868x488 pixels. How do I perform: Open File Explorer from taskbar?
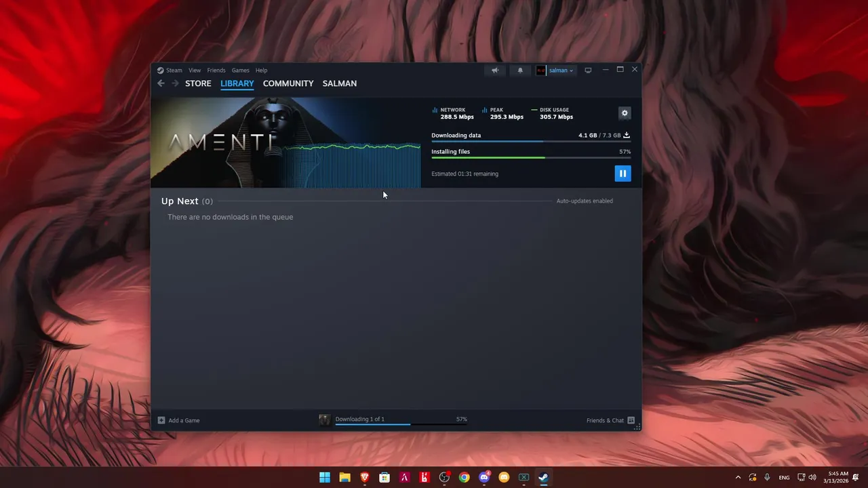[344, 477]
